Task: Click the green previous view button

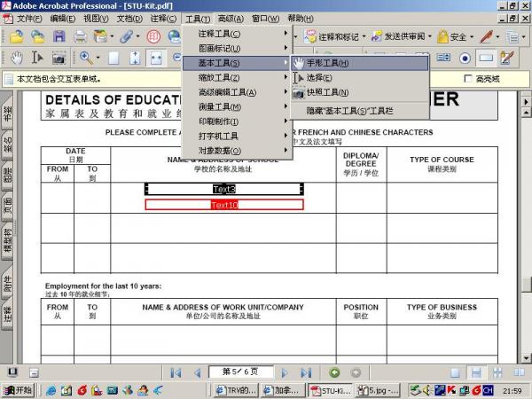Action: point(334,372)
